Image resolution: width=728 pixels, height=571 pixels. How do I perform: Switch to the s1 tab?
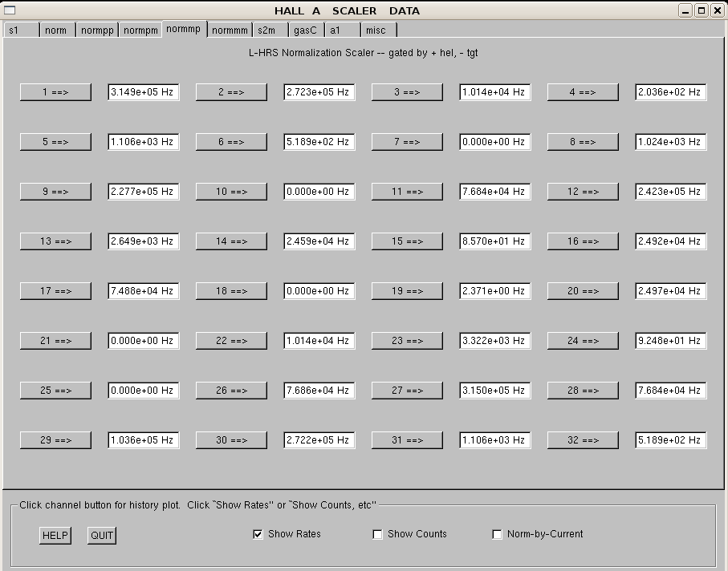coord(22,30)
